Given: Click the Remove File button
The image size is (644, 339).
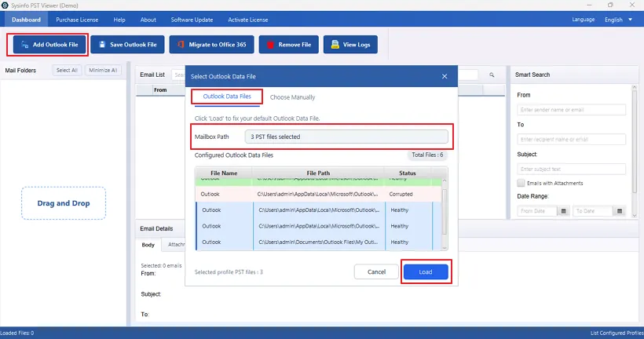Looking at the screenshot, I should 289,45.
